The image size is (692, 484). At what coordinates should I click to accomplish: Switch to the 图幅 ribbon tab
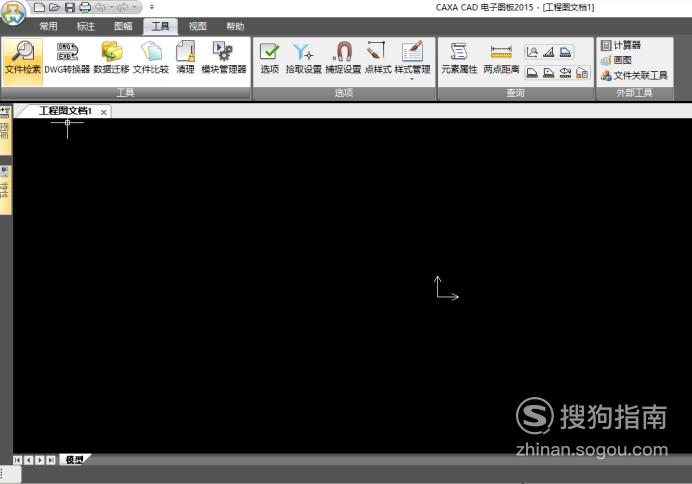pyautogui.click(x=123, y=26)
